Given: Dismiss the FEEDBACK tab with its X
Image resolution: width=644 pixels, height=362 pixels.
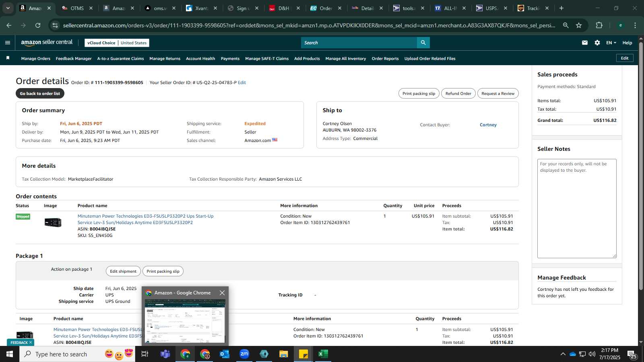Looking at the screenshot, I should coord(31,342).
